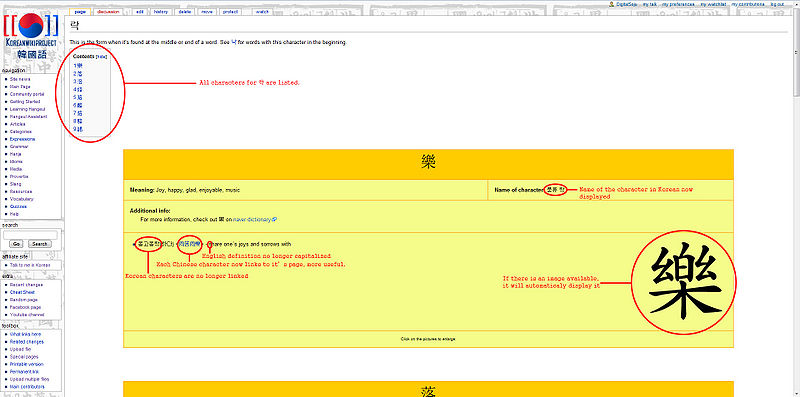Go to Main Page
Screen dimensions: 800x397
coord(20,87)
